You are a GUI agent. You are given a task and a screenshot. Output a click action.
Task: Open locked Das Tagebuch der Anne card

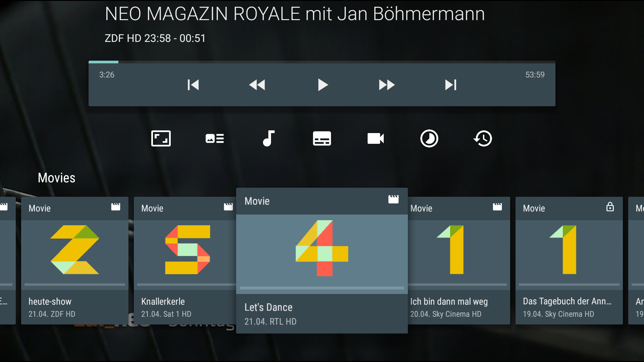(x=569, y=255)
